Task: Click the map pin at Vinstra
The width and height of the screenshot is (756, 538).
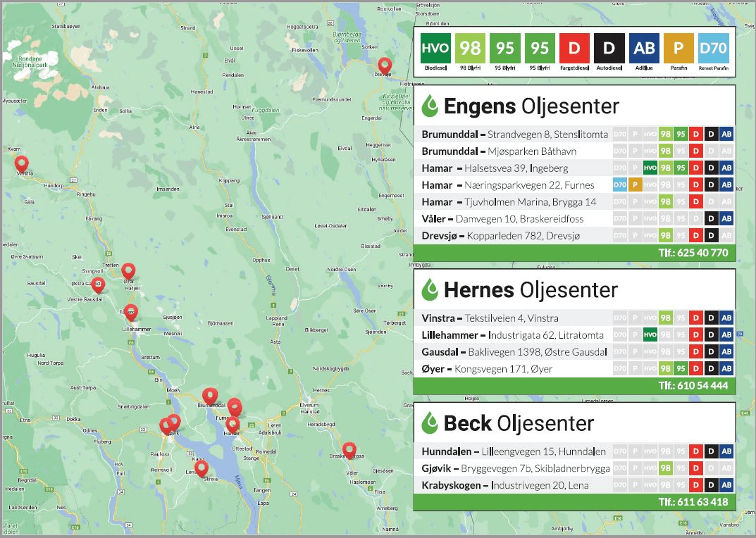Action: (x=21, y=164)
